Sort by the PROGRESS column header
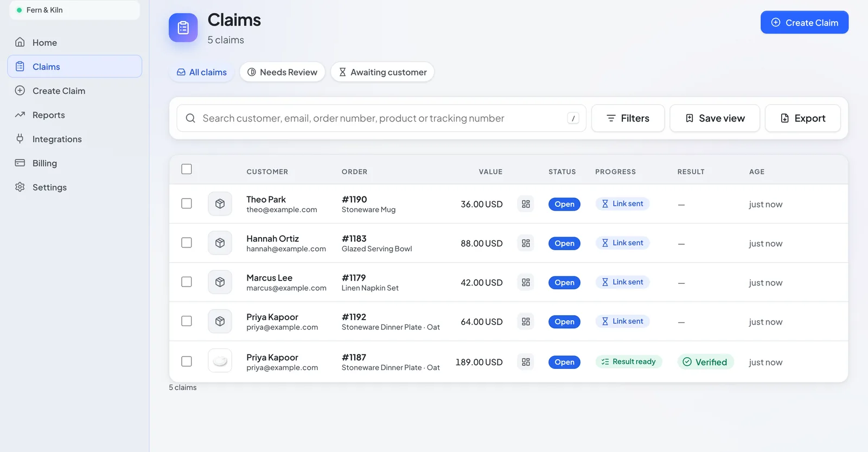Viewport: 868px width, 452px height. click(x=615, y=171)
